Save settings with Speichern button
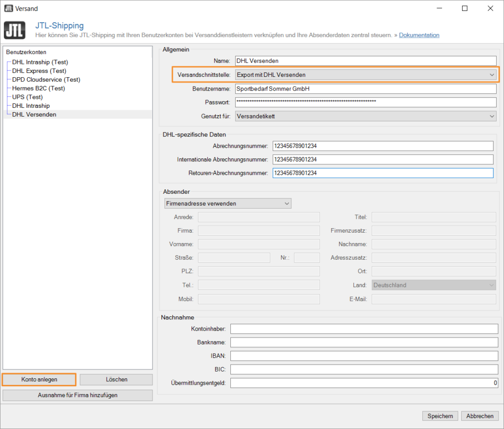The width and height of the screenshot is (504, 429). [440, 416]
